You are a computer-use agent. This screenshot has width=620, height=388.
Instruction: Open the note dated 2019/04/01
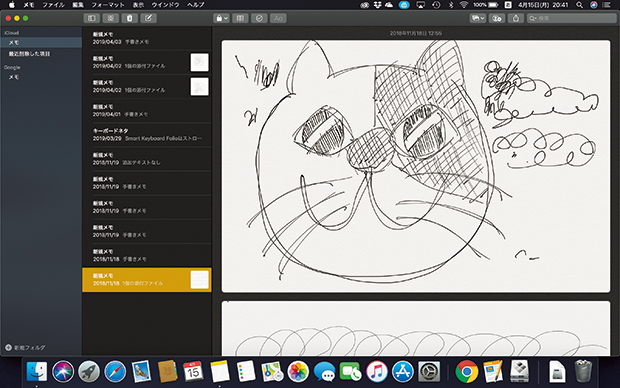(x=147, y=110)
